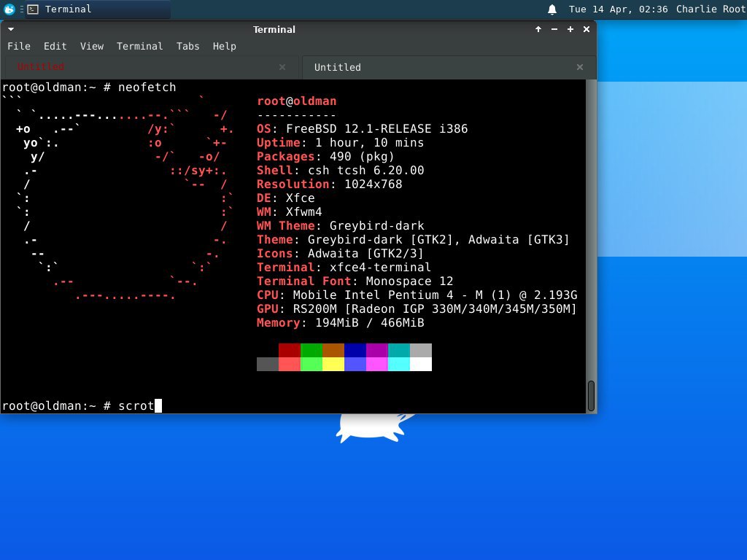Screen dimensions: 747x560
Task: Click the yellow color block
Action: (x=333, y=364)
